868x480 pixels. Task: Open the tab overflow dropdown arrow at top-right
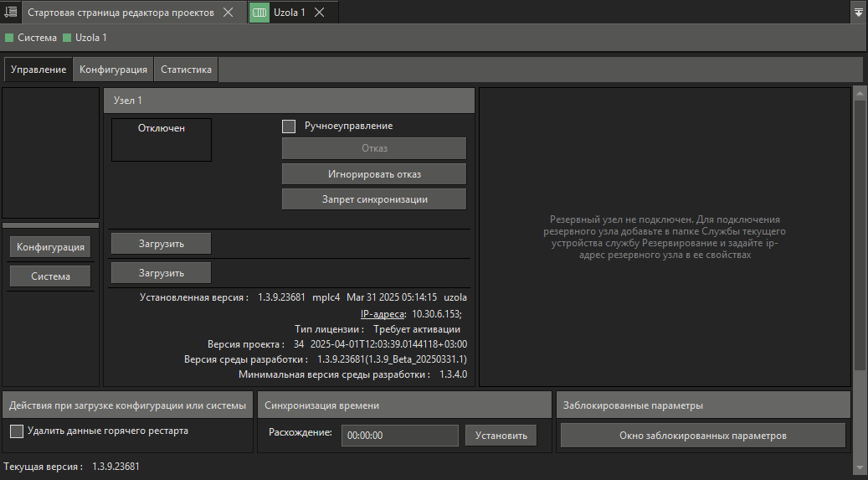point(858,13)
